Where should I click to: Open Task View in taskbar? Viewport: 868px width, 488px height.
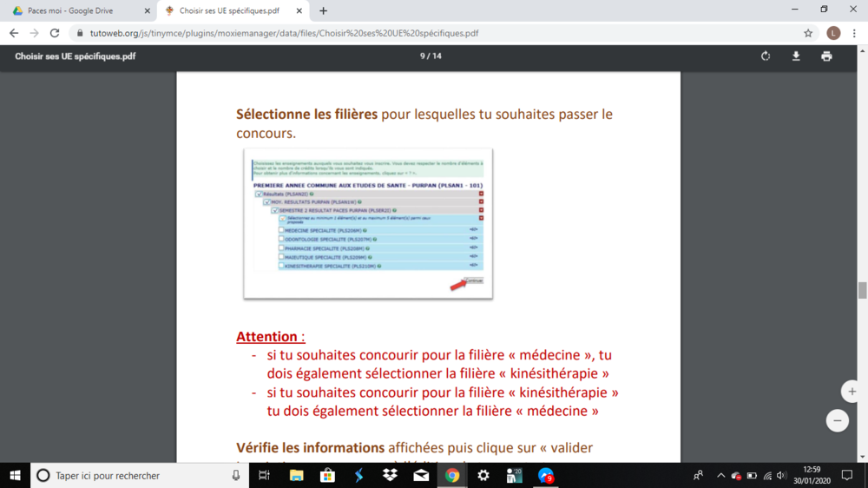coord(264,475)
